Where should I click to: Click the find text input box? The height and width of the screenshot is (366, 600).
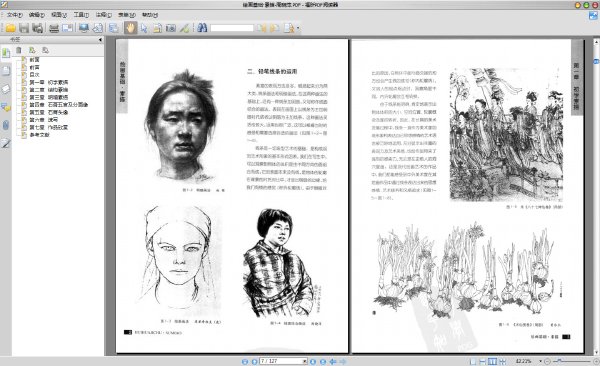point(232,28)
